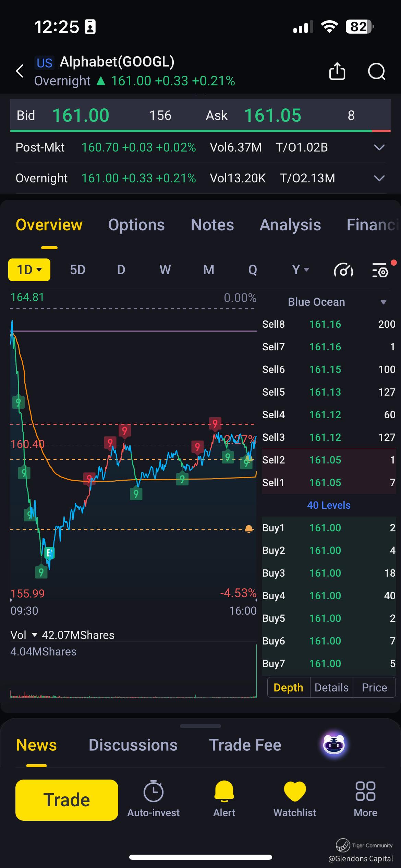
Task: Tap the green 9 marker at chart low
Action: point(41,572)
